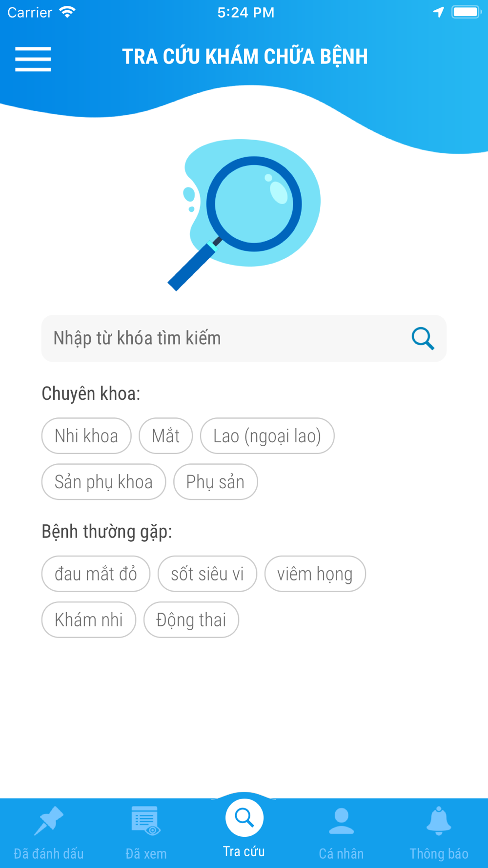The width and height of the screenshot is (488, 868).
Task: Tap the đau mắt đỏ tag
Action: coord(96,574)
